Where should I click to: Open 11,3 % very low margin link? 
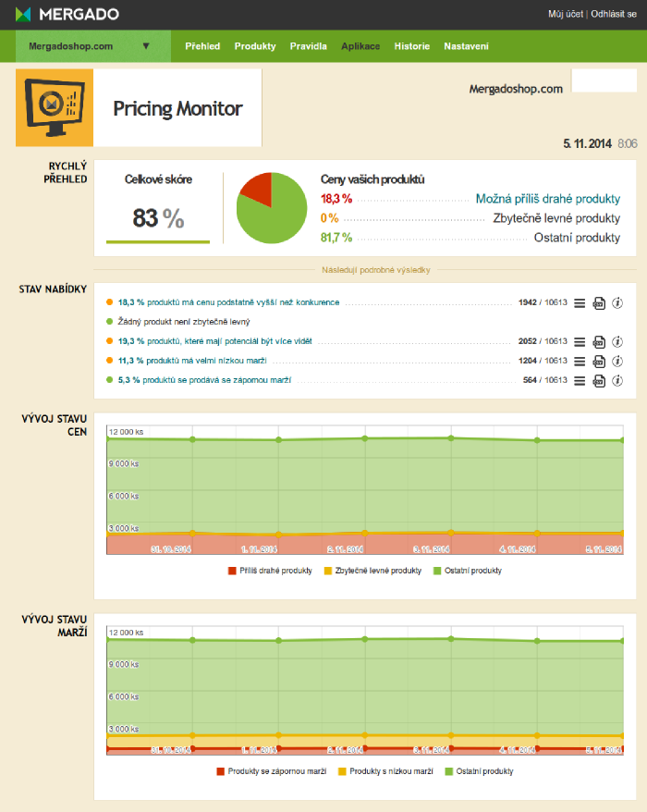[x=192, y=361]
